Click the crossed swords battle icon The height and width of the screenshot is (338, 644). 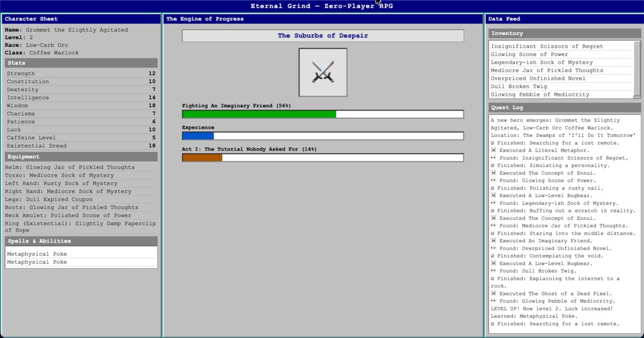(323, 72)
